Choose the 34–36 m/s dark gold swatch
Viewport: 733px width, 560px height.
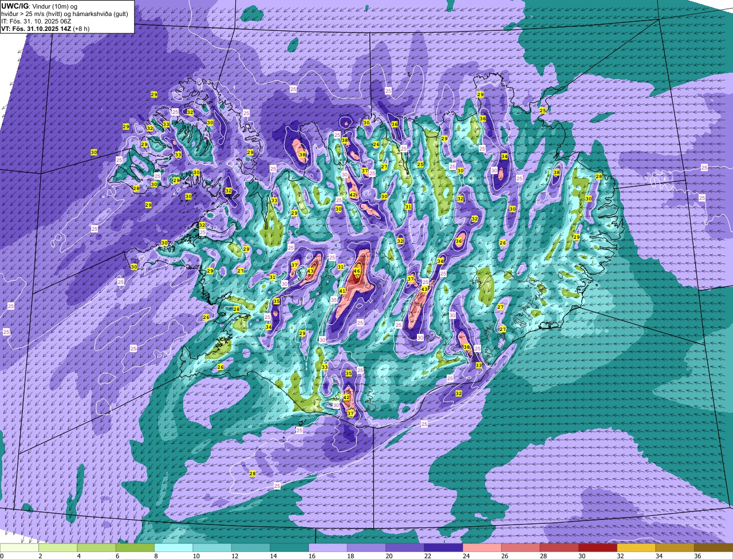(x=675, y=548)
